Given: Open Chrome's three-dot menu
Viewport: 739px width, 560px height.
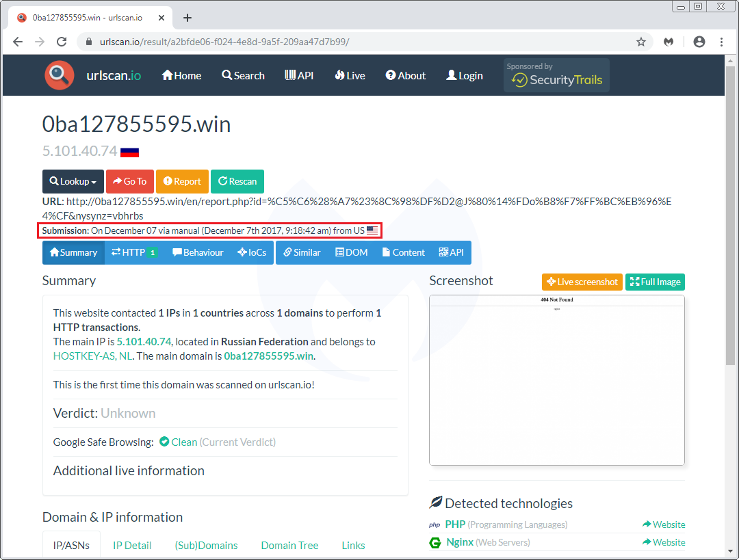Looking at the screenshot, I should pyautogui.click(x=721, y=42).
